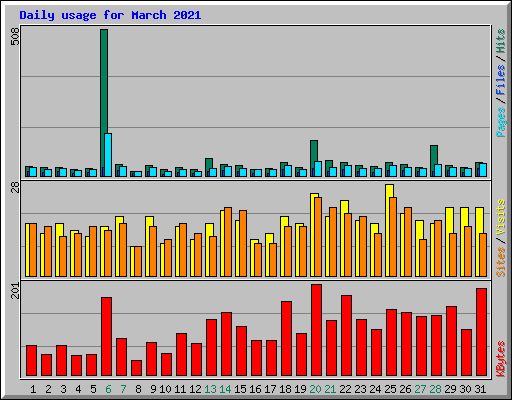This screenshot has height=400, width=512.
Task: Click the yellow Visits bar on day 20
Action: tap(313, 235)
